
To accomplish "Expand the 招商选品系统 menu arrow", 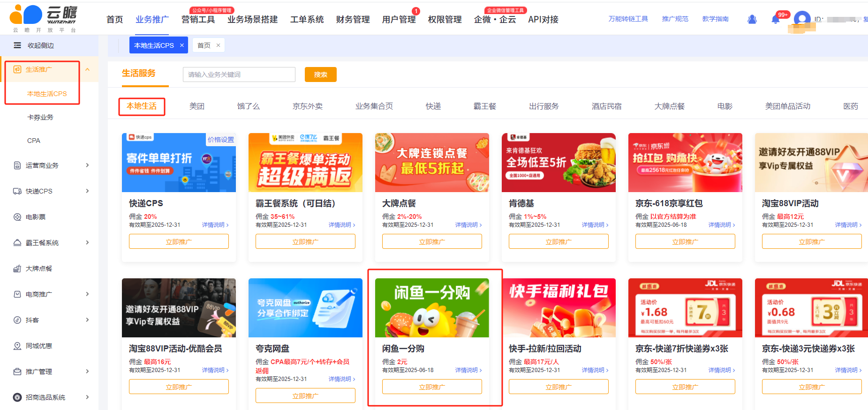I will (87, 397).
